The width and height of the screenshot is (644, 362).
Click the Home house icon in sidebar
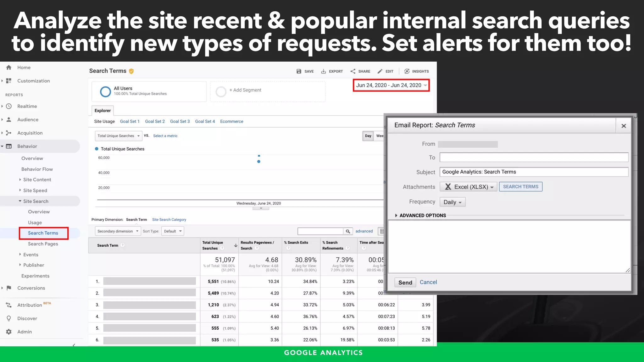pyautogui.click(x=9, y=68)
